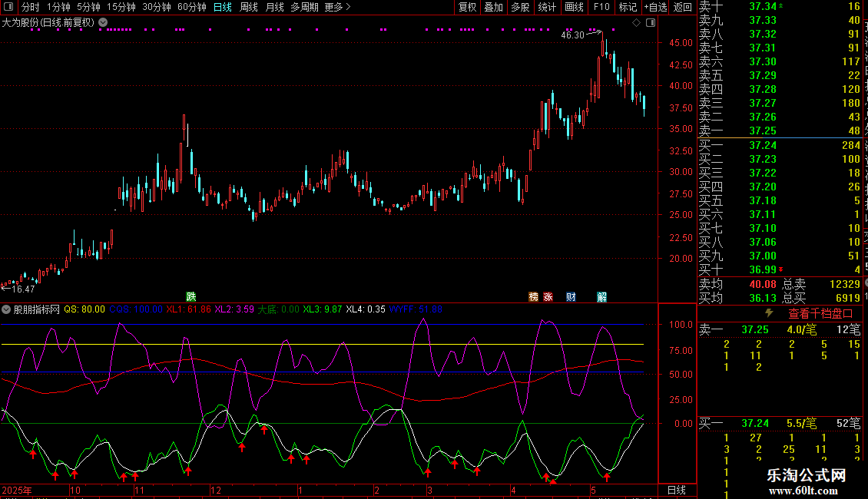Click the XL1: 61.86 indicator value

point(188,309)
